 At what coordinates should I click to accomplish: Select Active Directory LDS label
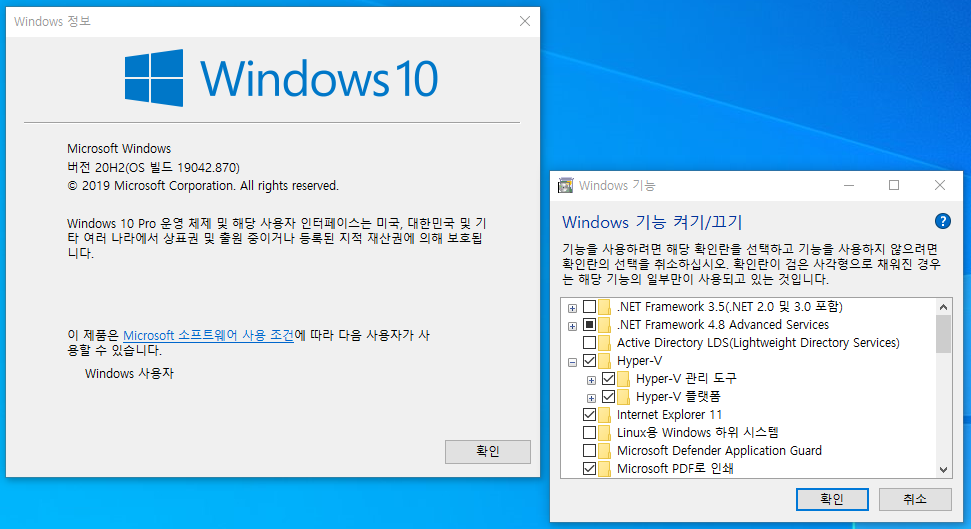pyautogui.click(x=758, y=343)
